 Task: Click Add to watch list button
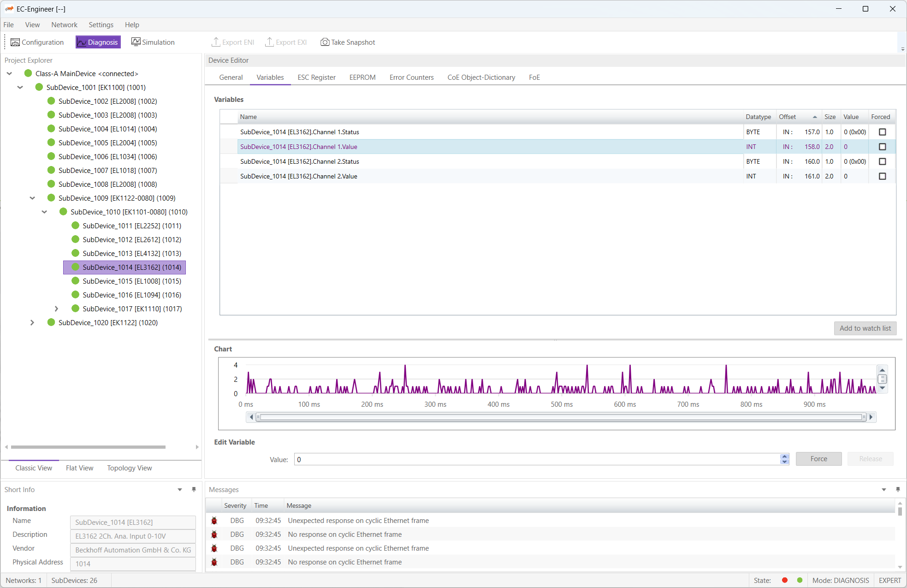coord(865,328)
